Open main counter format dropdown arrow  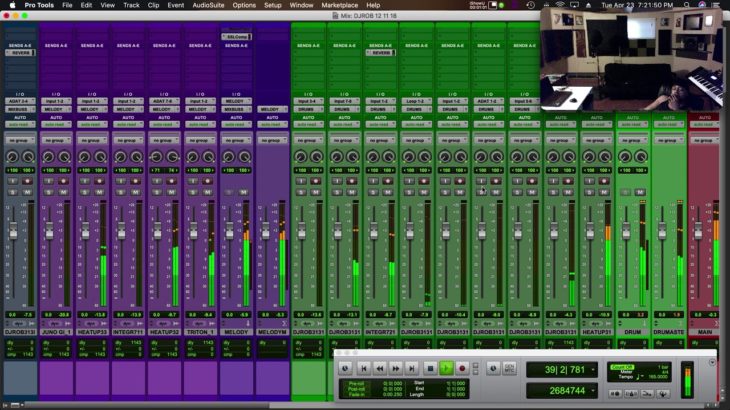click(x=593, y=370)
